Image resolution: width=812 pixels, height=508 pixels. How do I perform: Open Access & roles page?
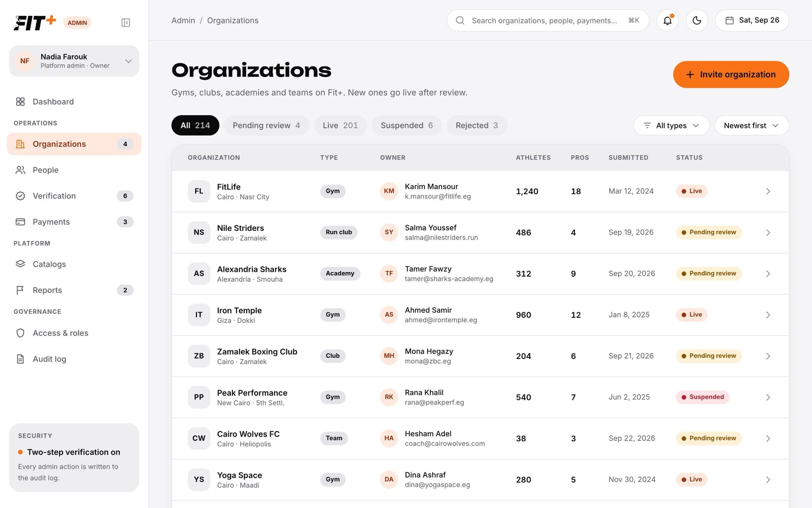pyautogui.click(x=74, y=333)
